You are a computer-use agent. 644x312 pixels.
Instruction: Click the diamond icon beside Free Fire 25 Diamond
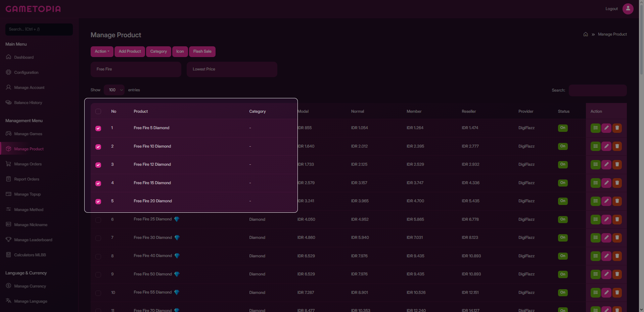click(x=177, y=219)
